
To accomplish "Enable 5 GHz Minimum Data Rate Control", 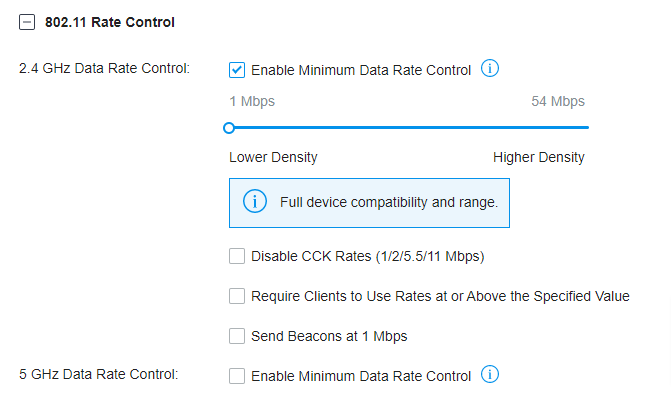I will [237, 376].
